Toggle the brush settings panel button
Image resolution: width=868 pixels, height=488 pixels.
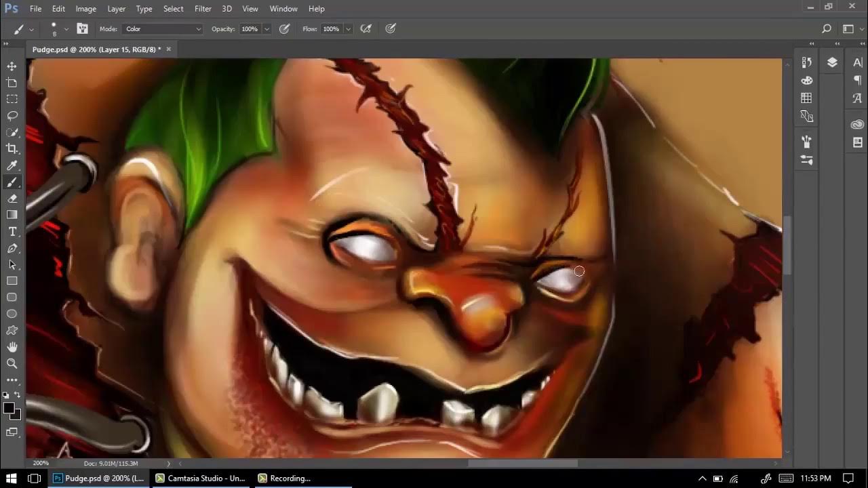[82, 29]
